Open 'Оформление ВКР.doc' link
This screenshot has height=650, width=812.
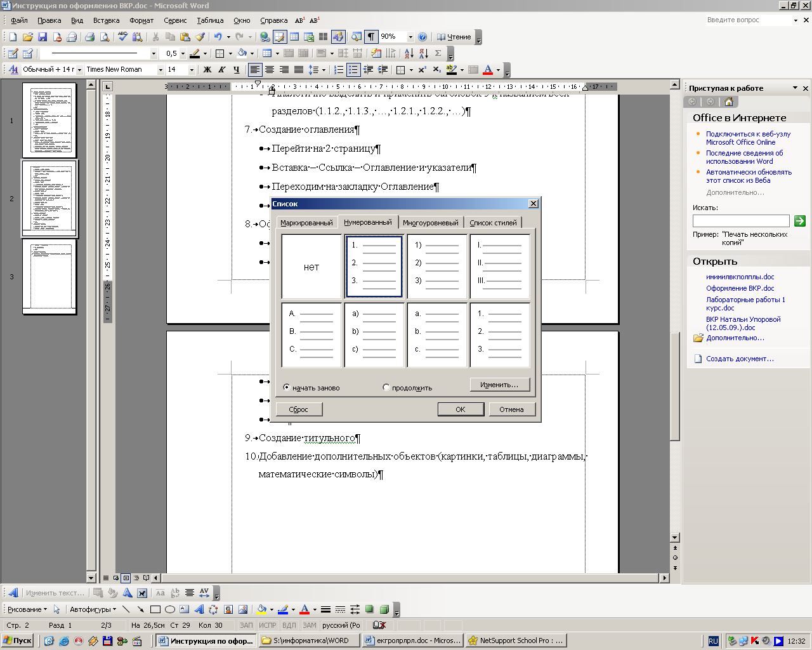(x=740, y=288)
